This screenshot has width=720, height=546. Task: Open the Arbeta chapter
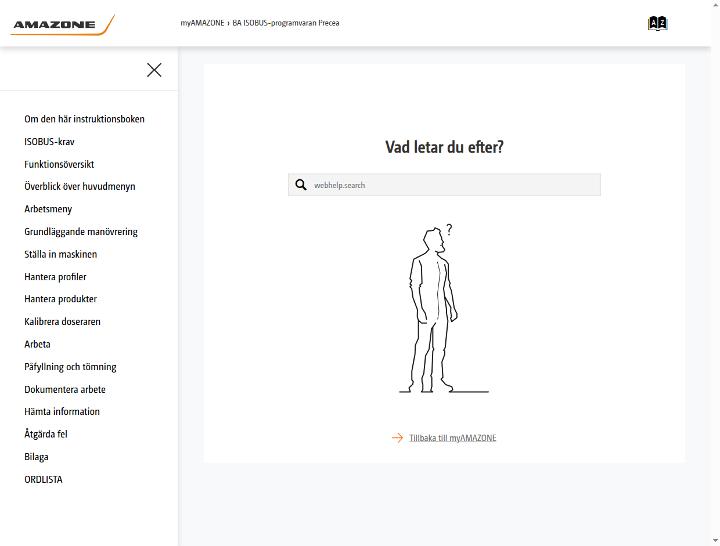(x=37, y=344)
